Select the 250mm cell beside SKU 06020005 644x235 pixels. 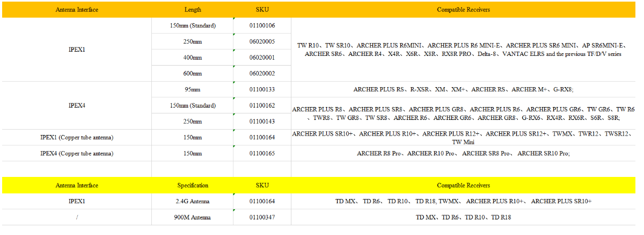(x=193, y=41)
